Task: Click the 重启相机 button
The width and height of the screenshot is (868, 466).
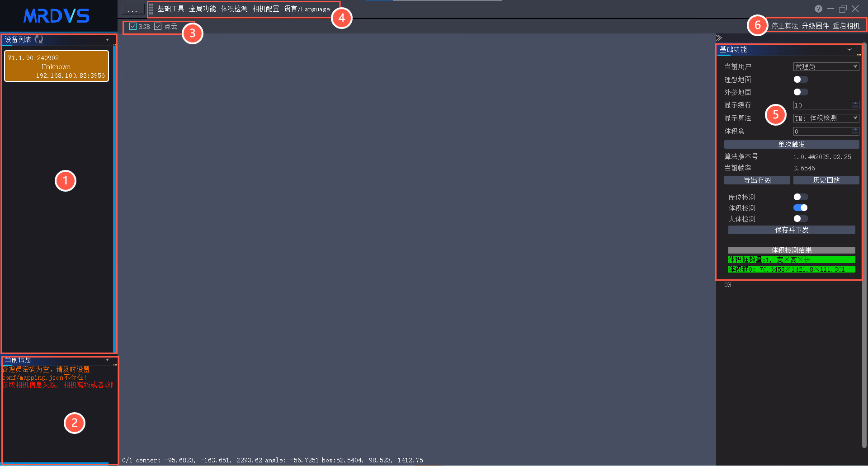Action: pos(846,26)
